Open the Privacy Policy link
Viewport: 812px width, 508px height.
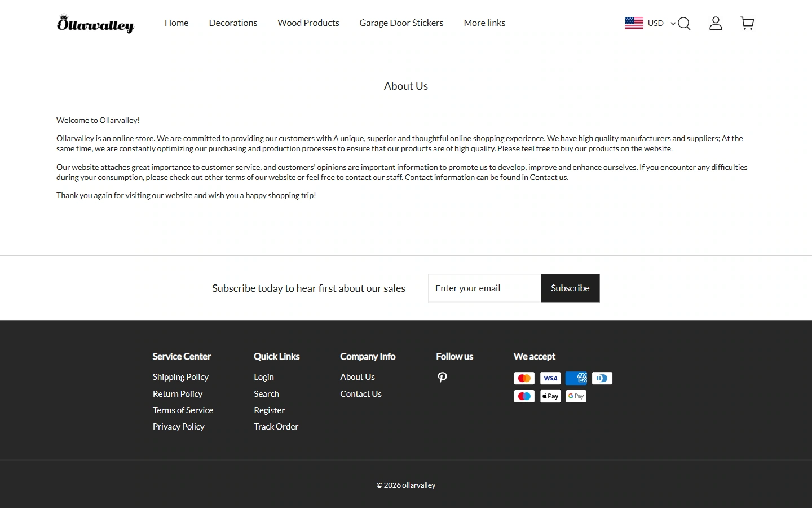coord(179,427)
